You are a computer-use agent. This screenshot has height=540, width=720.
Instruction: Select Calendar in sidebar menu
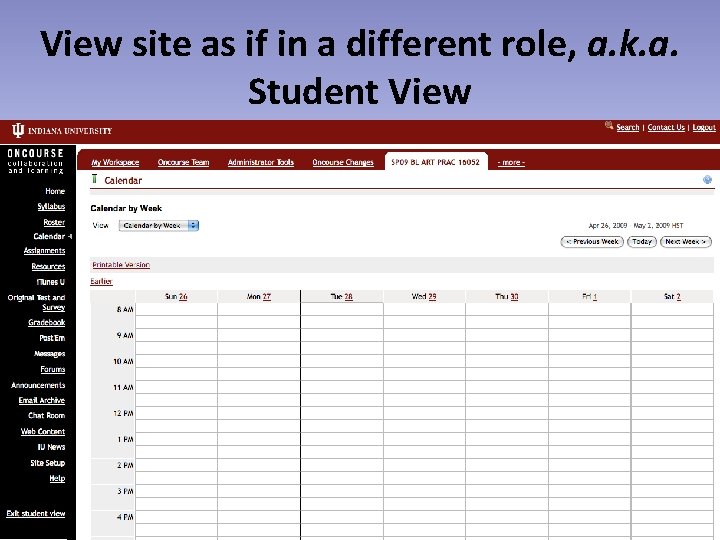click(49, 236)
